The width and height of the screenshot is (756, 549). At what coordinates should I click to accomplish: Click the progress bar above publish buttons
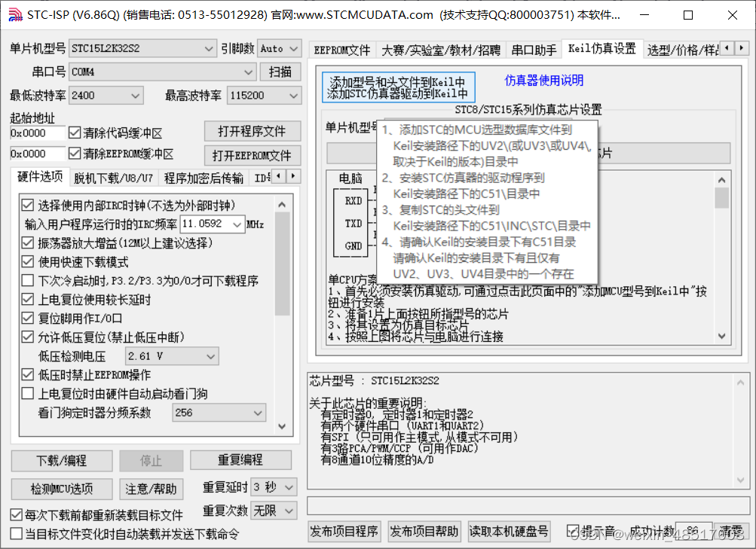pos(528,506)
